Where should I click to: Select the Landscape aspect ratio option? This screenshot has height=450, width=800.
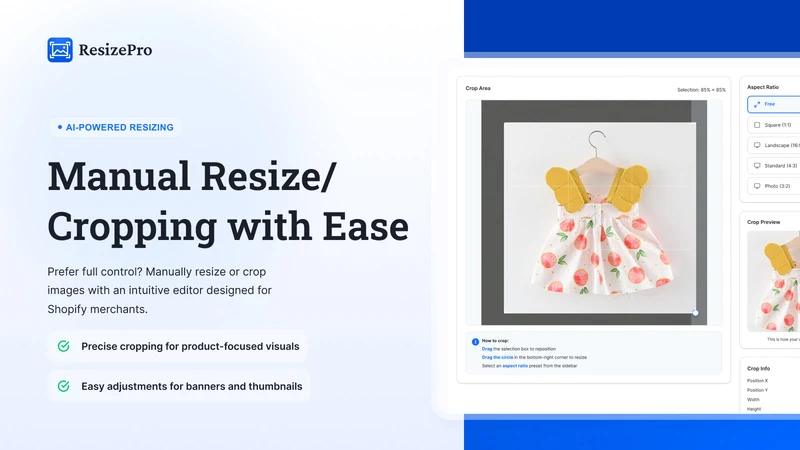pos(773,145)
